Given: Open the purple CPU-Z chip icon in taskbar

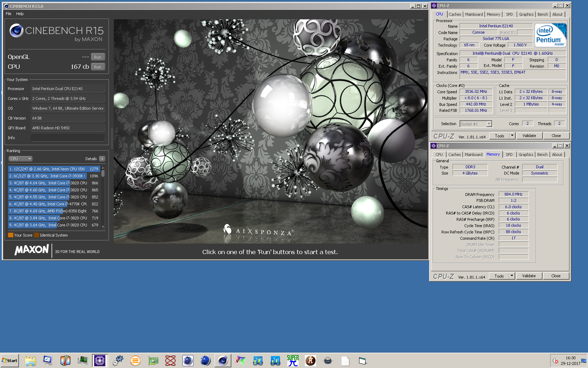Looking at the screenshot, I should (x=100, y=361).
